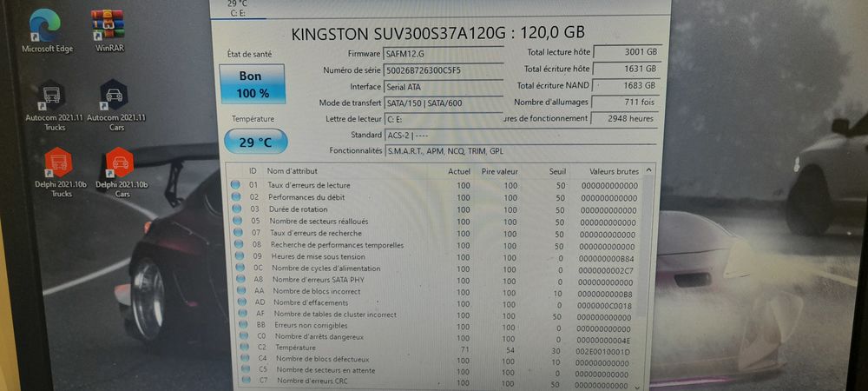
Task: Click Total écriture NAND value 1683 GB
Action: pyautogui.click(x=626, y=85)
